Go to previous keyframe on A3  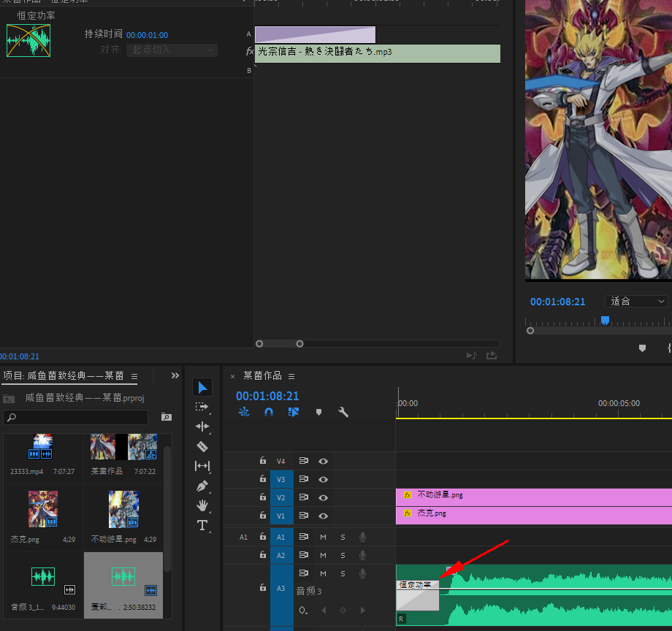coord(324,611)
